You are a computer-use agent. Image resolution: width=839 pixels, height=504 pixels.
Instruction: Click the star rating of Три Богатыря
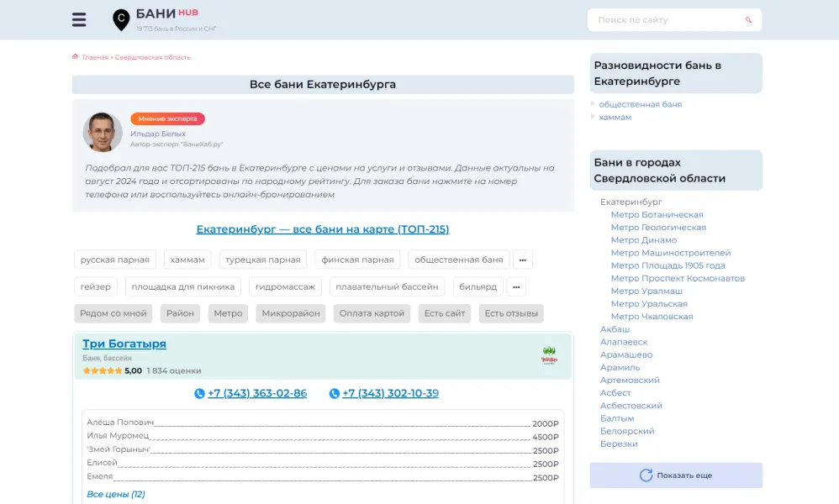pos(103,370)
